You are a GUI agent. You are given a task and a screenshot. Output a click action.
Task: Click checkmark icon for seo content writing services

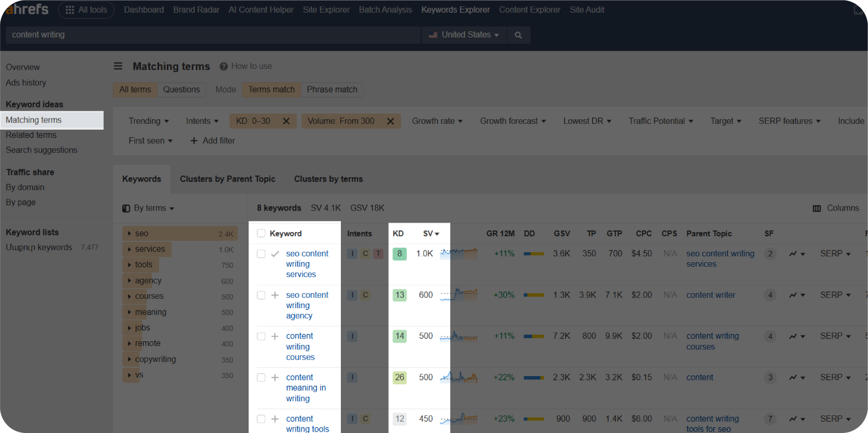click(275, 254)
